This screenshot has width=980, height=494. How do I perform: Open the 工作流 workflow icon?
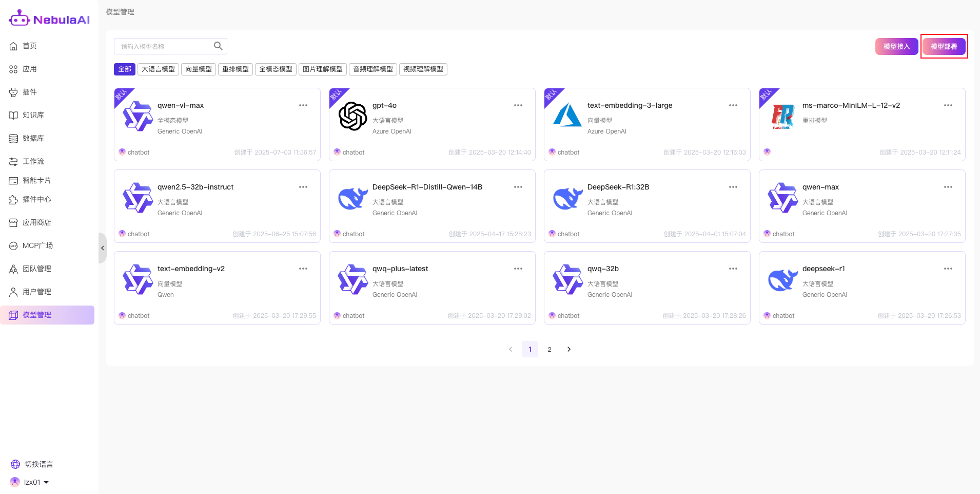tap(13, 162)
